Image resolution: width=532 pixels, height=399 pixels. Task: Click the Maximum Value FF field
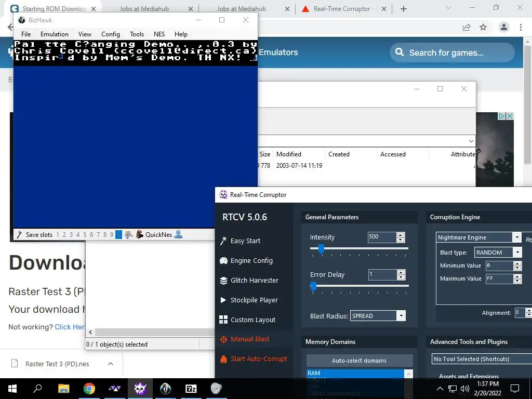coord(499,278)
